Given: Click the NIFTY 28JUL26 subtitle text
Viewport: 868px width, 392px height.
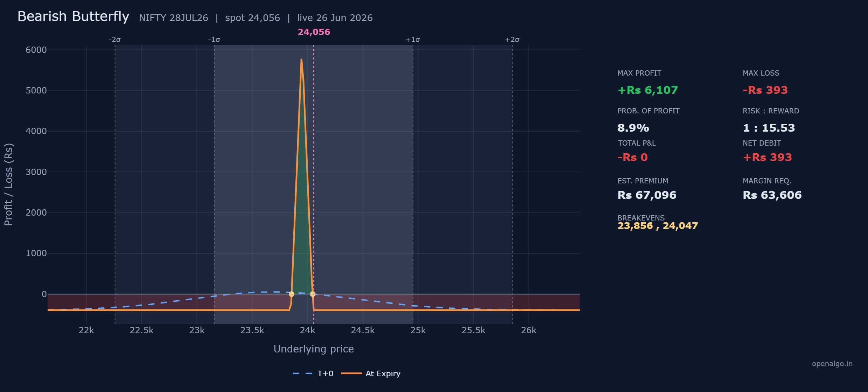Looking at the screenshot, I should pos(174,18).
